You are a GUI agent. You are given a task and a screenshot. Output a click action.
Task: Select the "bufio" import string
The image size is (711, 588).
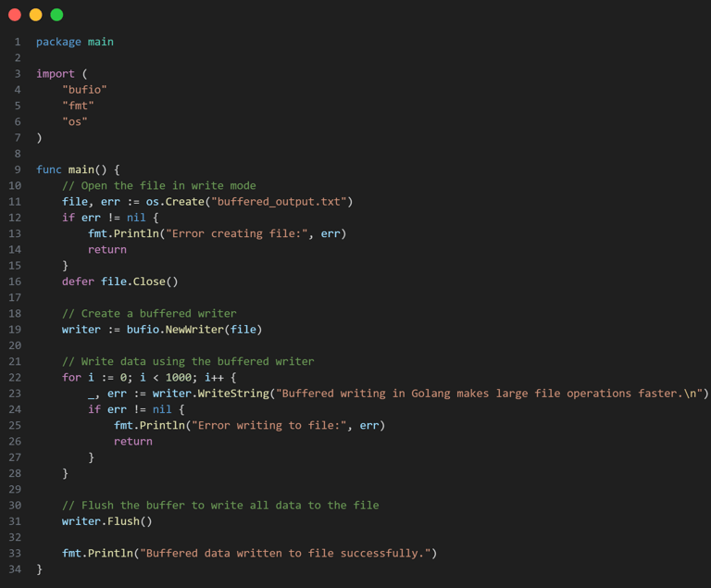tap(84, 90)
